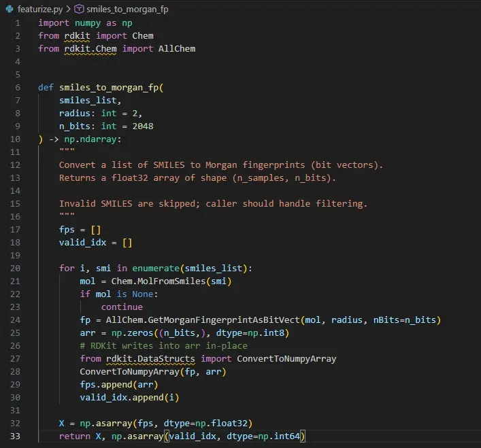Viewport: 481px width, 448px height.
Task: Click 'numpy' in the import line
Action: 88,23
